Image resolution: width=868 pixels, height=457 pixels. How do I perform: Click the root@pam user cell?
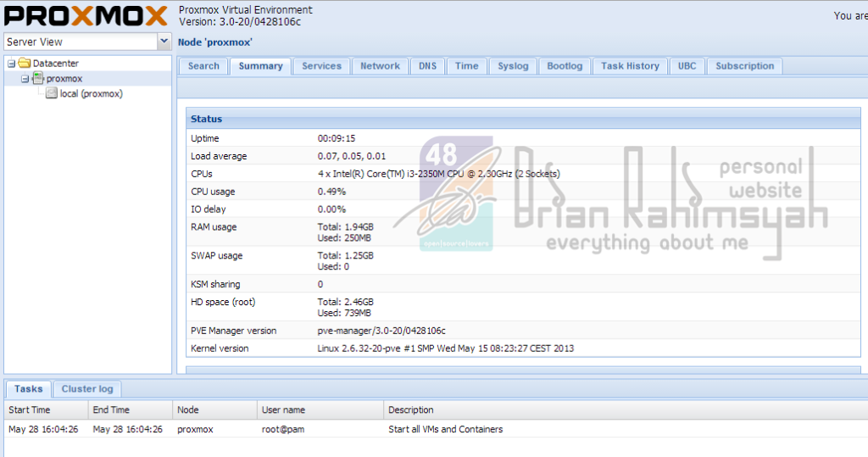click(283, 429)
